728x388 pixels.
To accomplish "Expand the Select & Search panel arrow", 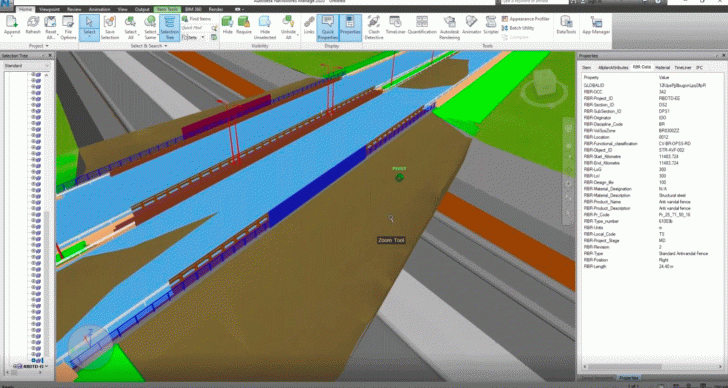I will click(165, 46).
